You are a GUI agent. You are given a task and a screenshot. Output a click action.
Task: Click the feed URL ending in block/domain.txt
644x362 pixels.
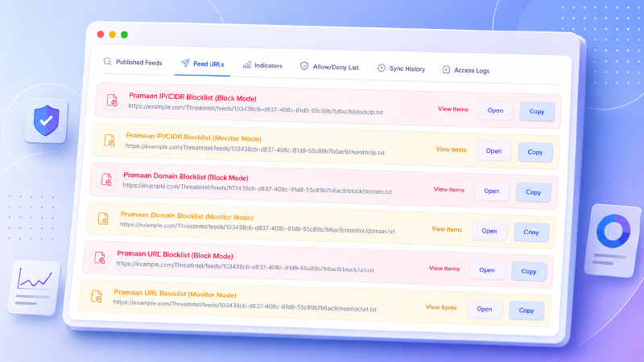pyautogui.click(x=257, y=188)
